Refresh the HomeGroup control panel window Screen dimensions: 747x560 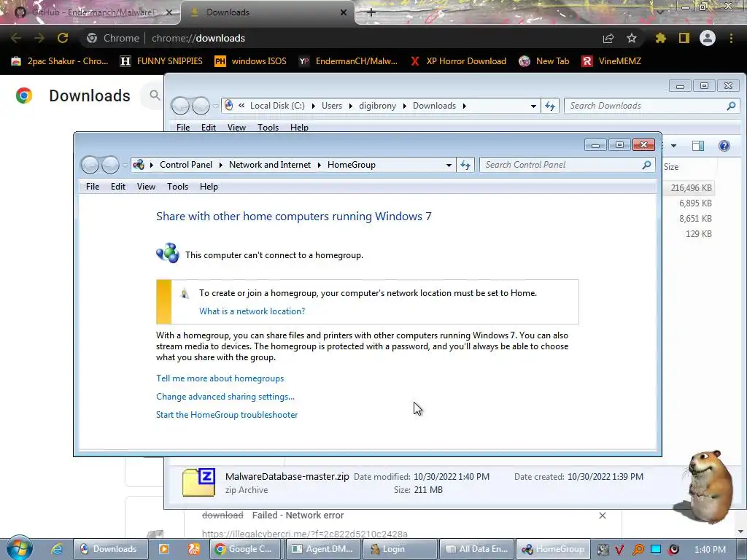(x=465, y=166)
